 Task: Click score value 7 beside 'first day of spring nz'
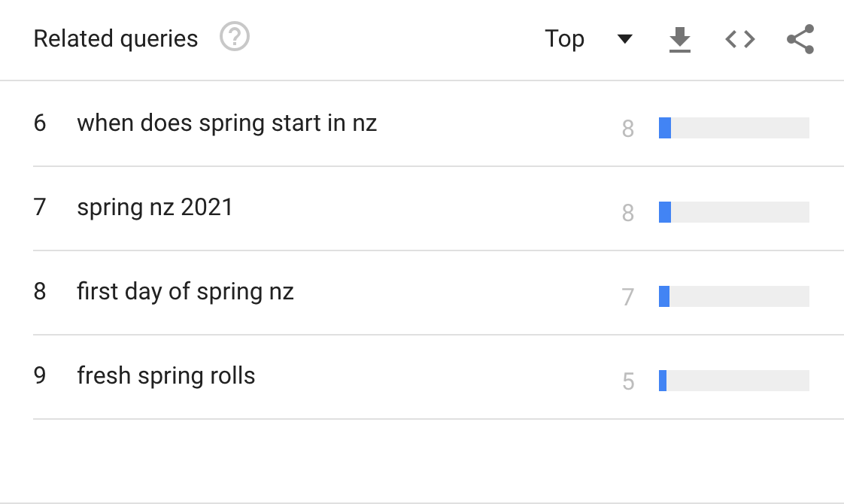[x=628, y=297]
